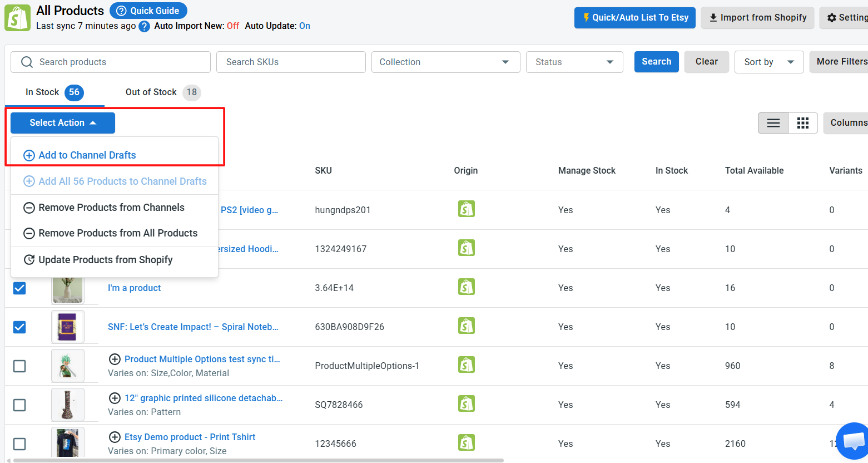Open the ...ersized Hoodi... product link
The image size is (868, 463).
click(248, 249)
